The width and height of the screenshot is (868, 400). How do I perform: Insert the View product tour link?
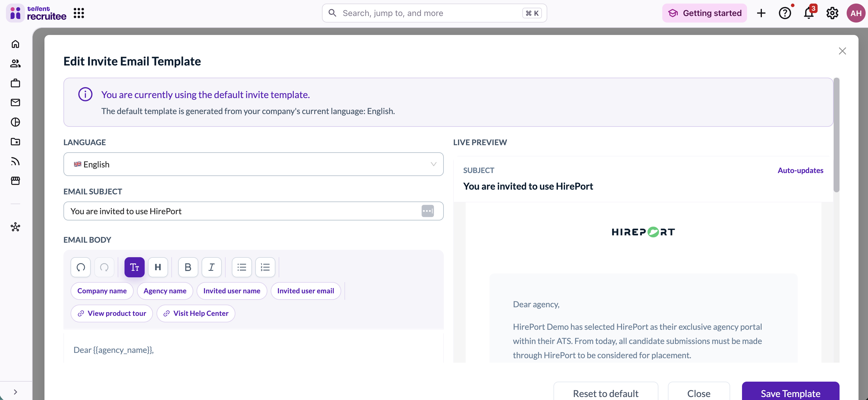pyautogui.click(x=111, y=313)
